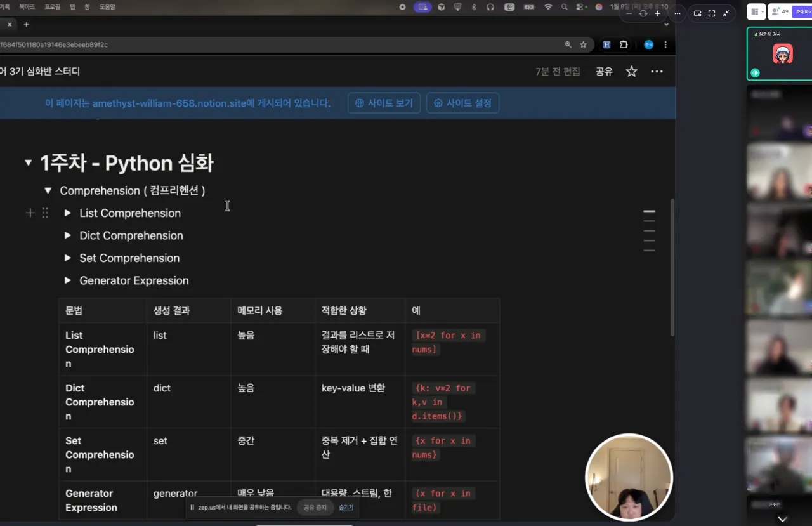Open the browser extensions puzzle icon

(624, 44)
